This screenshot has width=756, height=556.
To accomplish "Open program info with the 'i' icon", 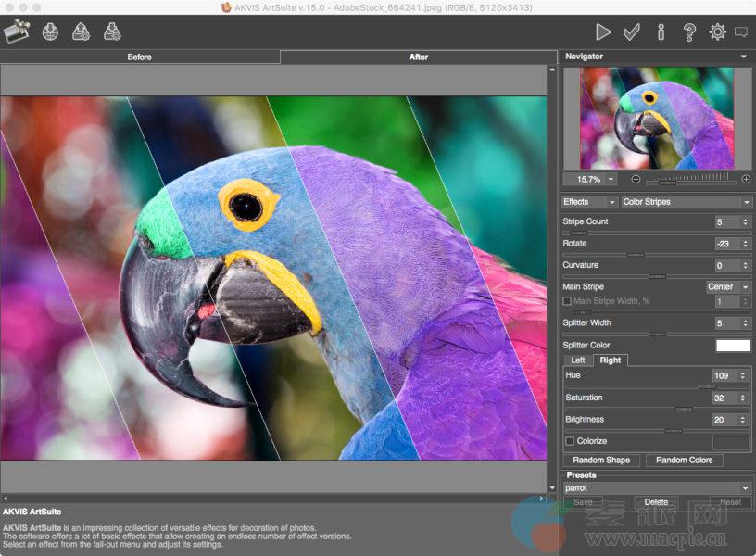I will pyautogui.click(x=661, y=32).
